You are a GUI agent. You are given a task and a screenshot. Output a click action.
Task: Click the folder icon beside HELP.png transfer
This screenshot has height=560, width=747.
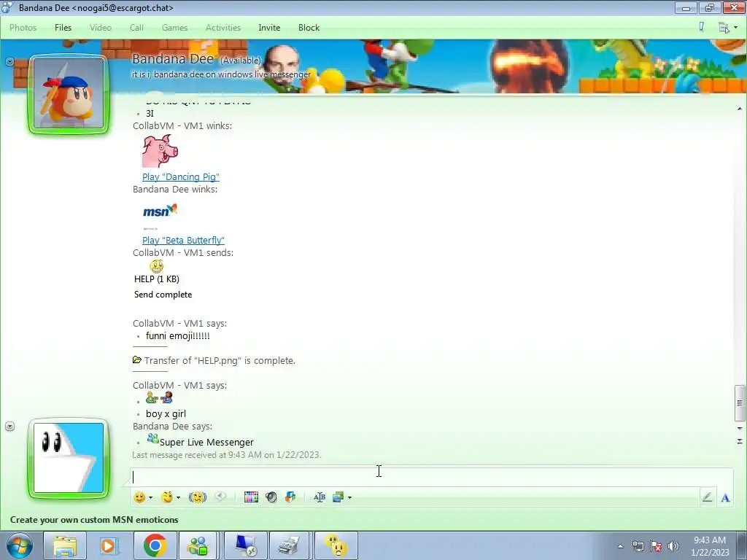137,360
